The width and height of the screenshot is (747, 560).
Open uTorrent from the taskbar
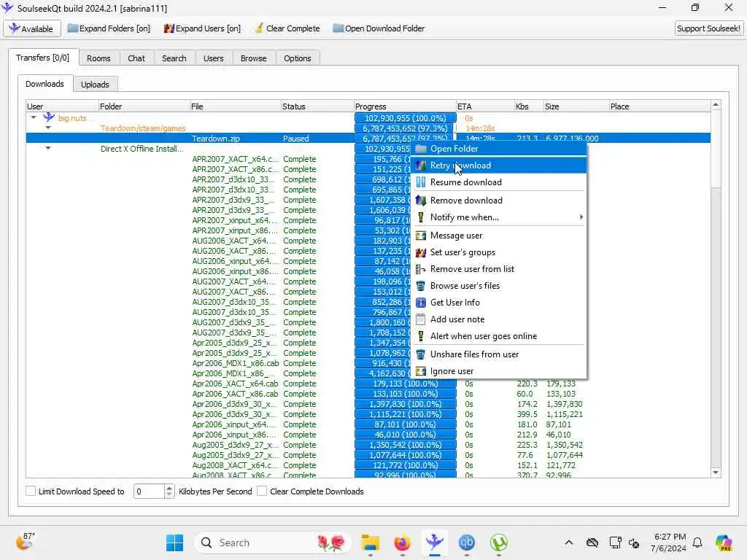(499, 542)
